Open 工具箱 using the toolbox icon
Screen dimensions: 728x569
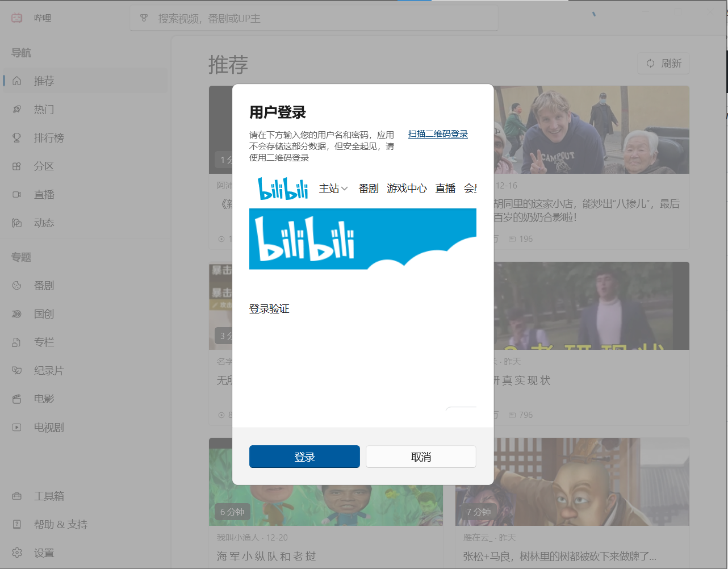point(17,496)
